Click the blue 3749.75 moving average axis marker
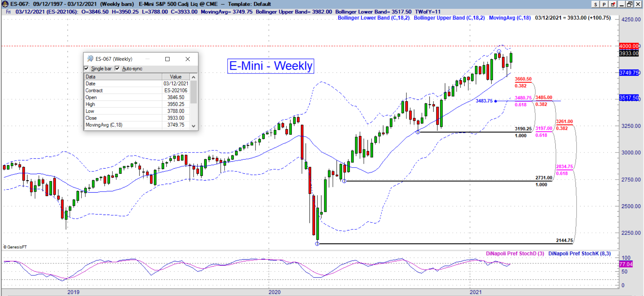 [629, 73]
